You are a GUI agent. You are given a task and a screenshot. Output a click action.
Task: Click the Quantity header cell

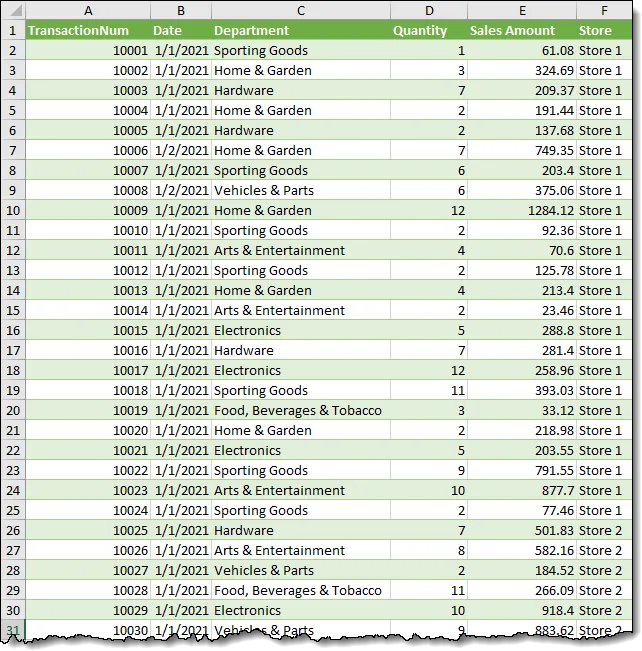coord(428,31)
